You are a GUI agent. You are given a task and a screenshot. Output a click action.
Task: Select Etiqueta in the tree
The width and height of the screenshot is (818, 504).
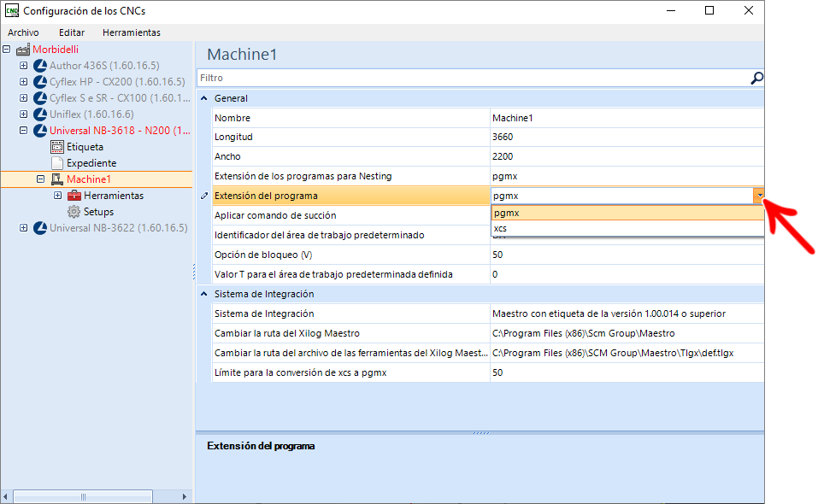(85, 147)
